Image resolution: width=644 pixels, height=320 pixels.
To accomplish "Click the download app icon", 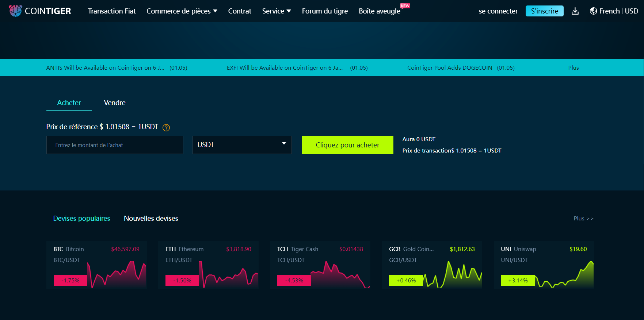I will point(575,11).
